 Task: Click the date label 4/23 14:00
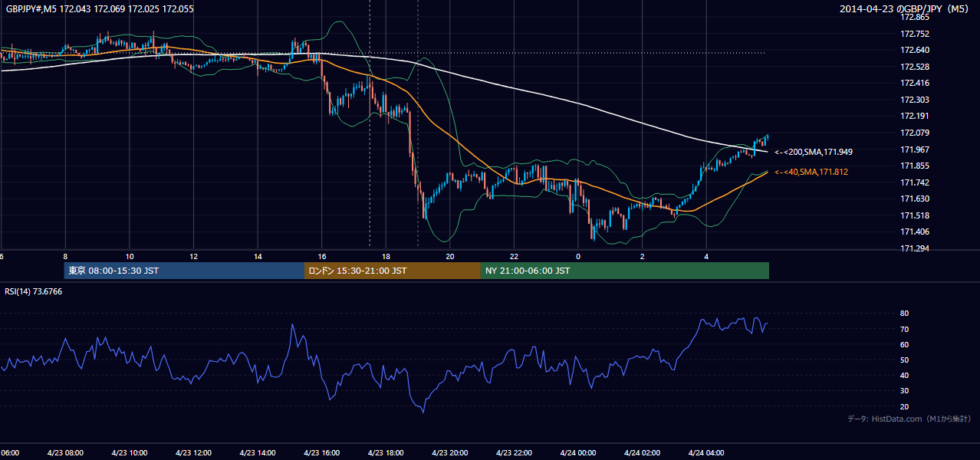tap(257, 453)
